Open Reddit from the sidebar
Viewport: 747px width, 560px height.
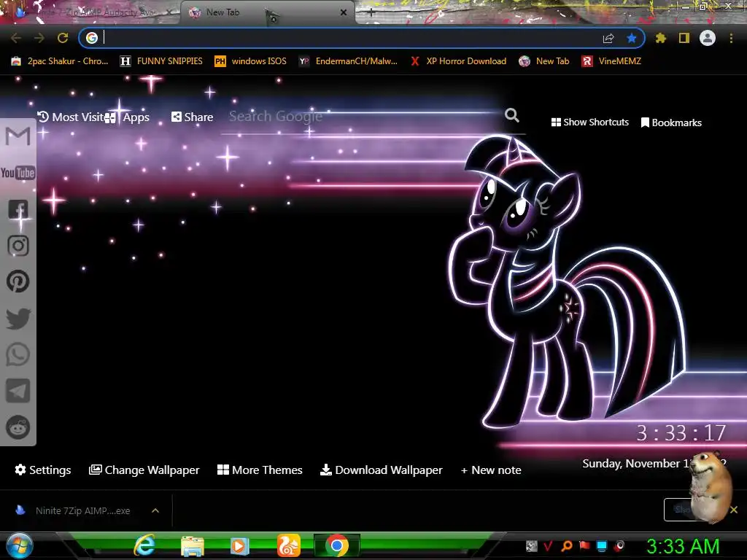point(18,427)
